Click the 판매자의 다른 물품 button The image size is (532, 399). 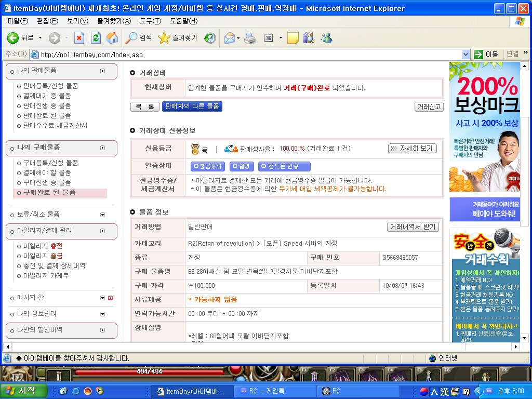[192, 107]
